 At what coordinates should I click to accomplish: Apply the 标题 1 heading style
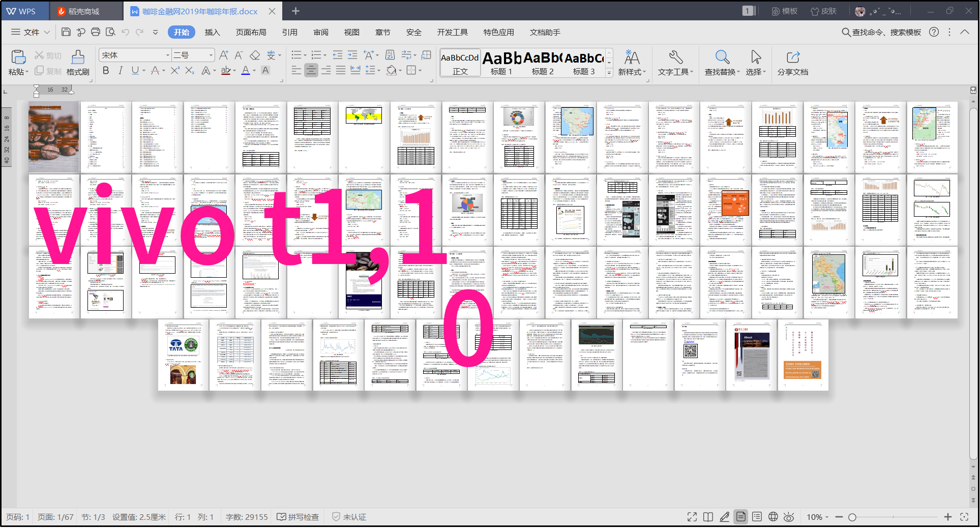pos(501,63)
